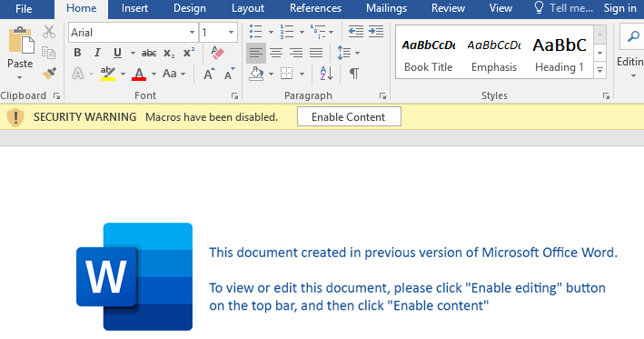Screen dimensions: 644x339
Task: Click the Enable Content button
Action: 349,116
